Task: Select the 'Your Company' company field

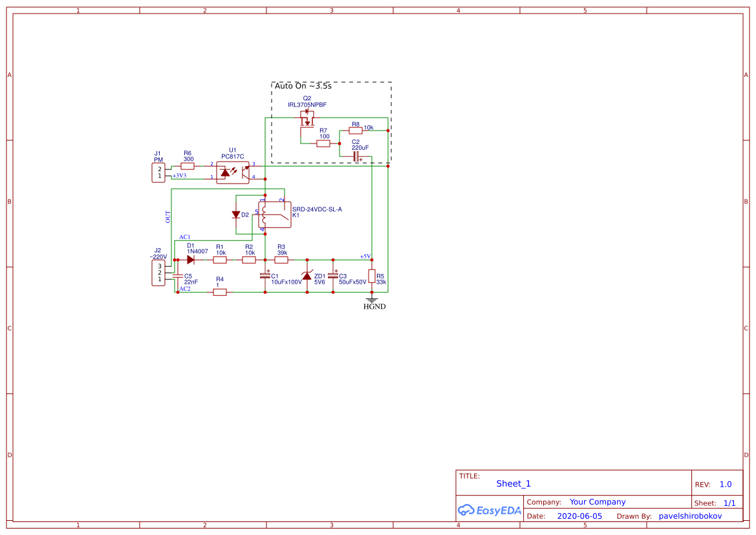Action: (x=598, y=502)
